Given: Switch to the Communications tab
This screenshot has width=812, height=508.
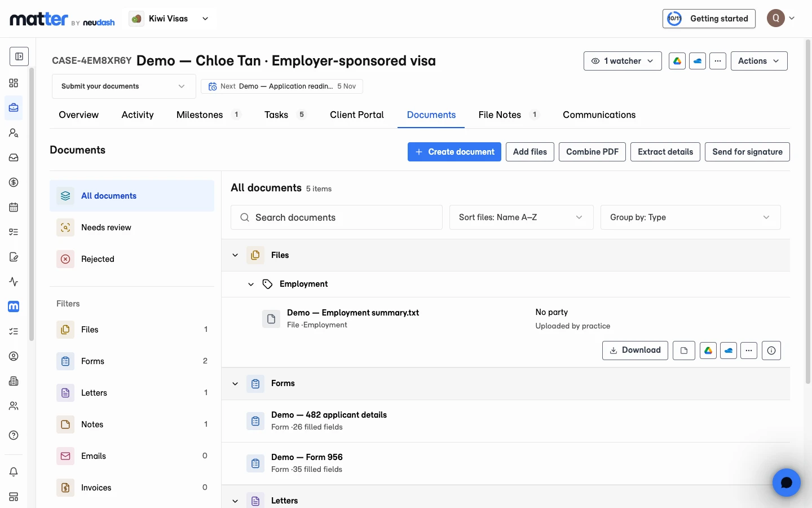Looking at the screenshot, I should [599, 115].
